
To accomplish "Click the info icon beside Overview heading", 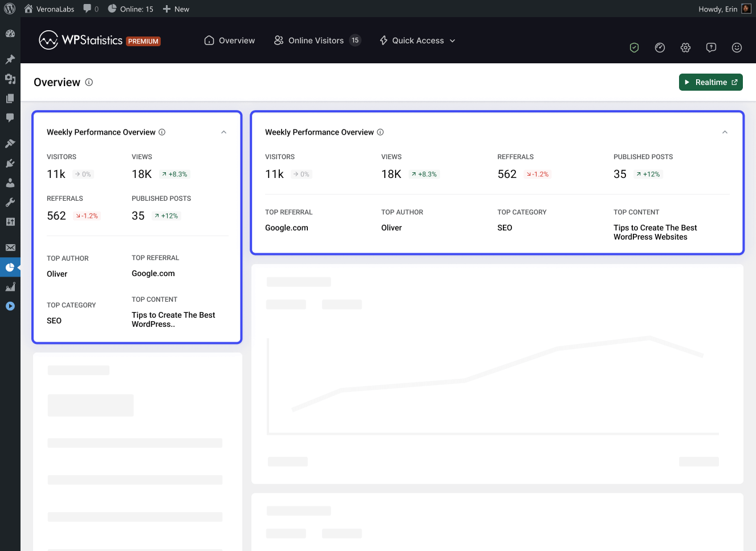I will 89,82.
